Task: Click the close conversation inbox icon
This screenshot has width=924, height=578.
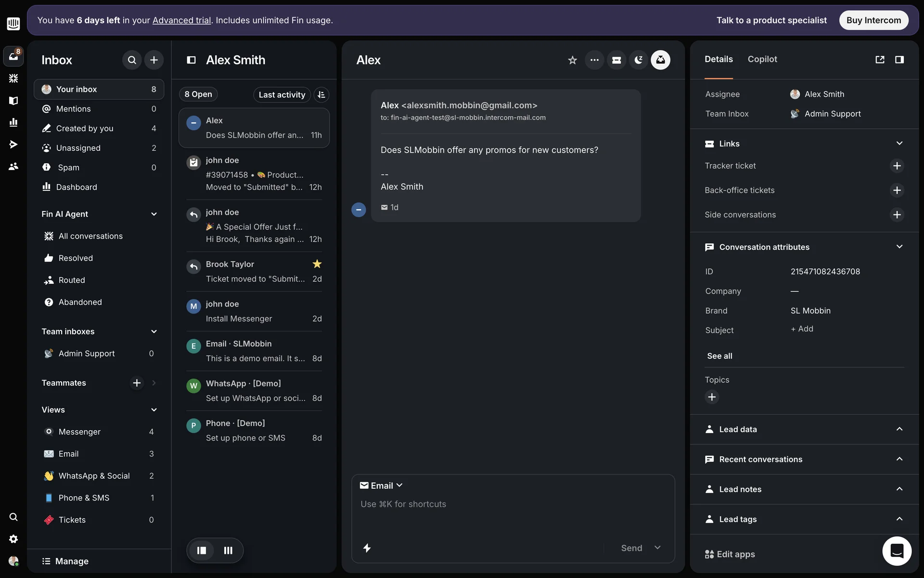Action: coord(660,60)
